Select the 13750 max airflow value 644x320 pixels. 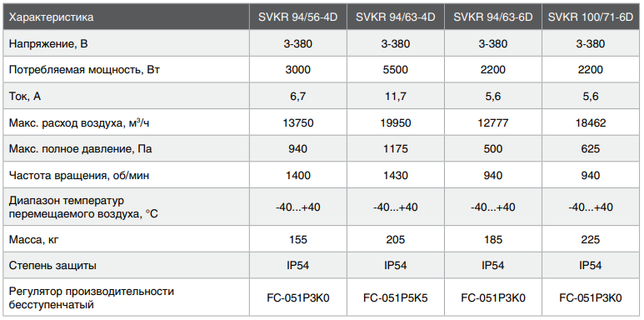[x=297, y=122]
